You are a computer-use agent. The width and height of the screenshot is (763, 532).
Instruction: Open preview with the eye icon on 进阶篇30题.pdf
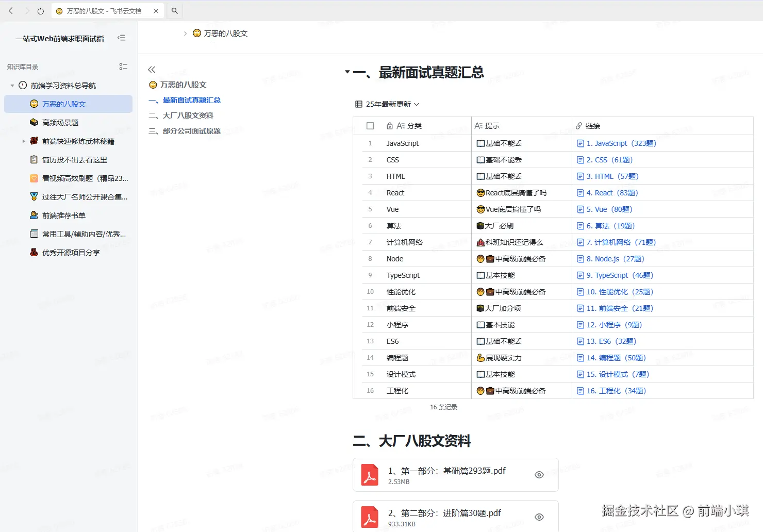point(539,517)
